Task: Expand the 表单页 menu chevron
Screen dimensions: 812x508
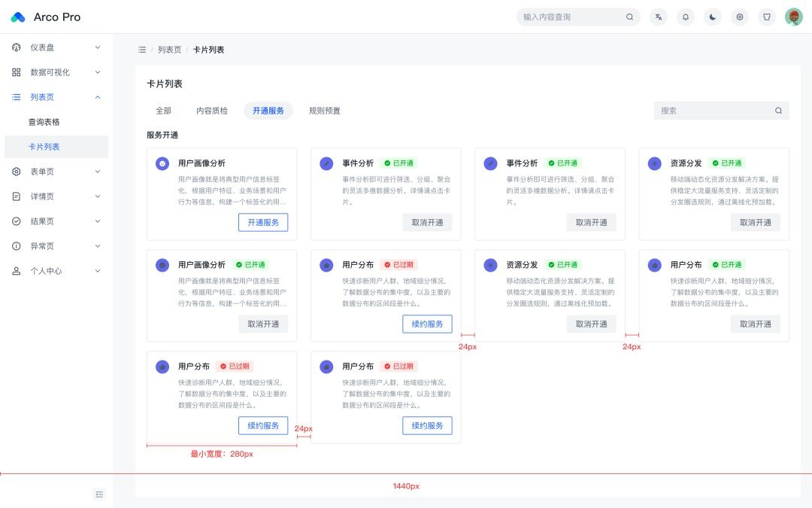Action: click(97, 172)
